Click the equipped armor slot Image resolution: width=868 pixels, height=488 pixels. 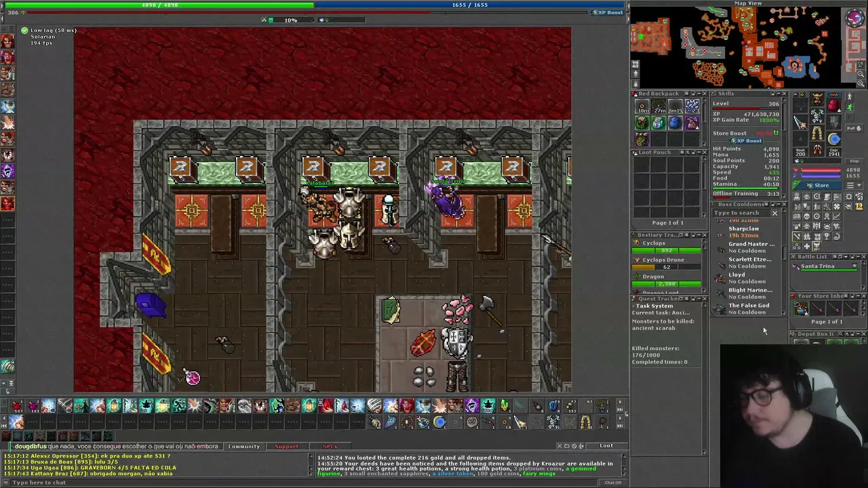(x=817, y=117)
